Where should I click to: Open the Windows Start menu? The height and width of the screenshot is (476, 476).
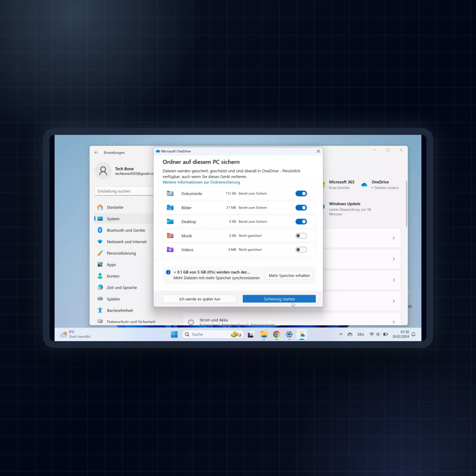(174, 334)
